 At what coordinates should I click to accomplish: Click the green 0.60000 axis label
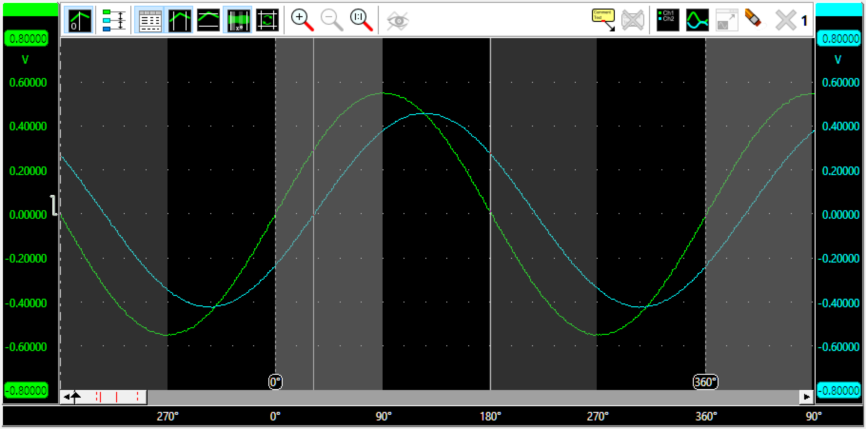coord(27,83)
